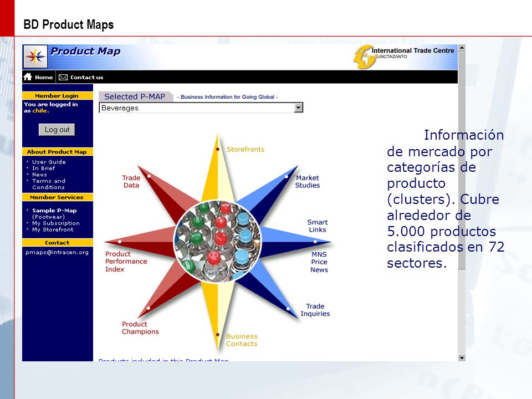Select MNS Price News on the compass
Image resolution: width=532 pixels, height=399 pixels.
click(319, 262)
